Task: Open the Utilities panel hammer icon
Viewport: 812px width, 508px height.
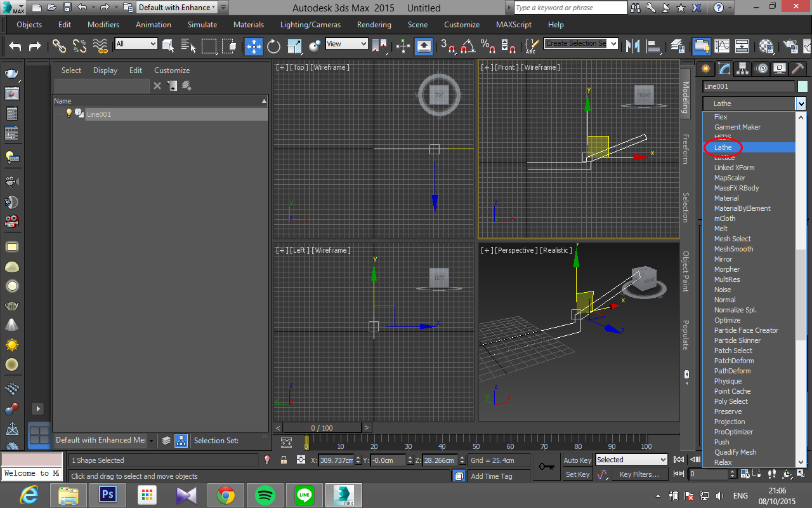Action: [x=797, y=69]
